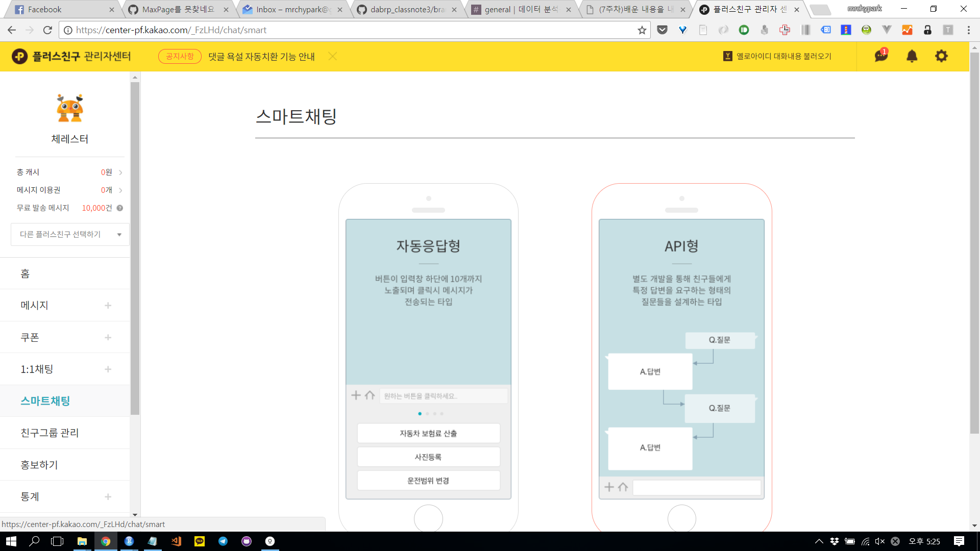Expand the 메시지 menu plus sign
The width and height of the screenshot is (980, 551).
click(x=108, y=306)
